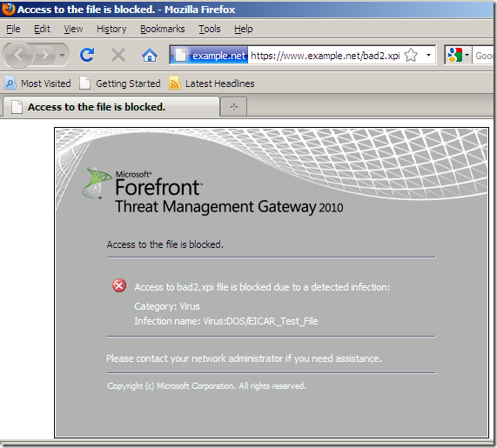Click the Firefox icon in the title bar
The width and height of the screenshot is (497, 448).
click(8, 10)
